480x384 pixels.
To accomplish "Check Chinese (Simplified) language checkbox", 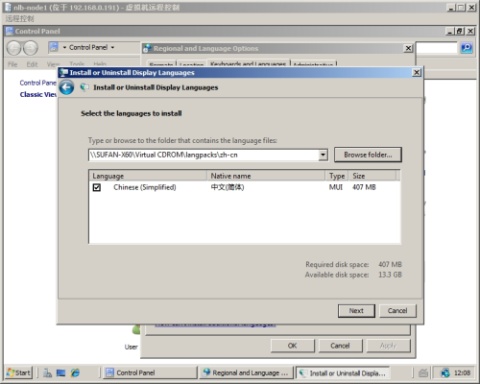I will point(97,187).
